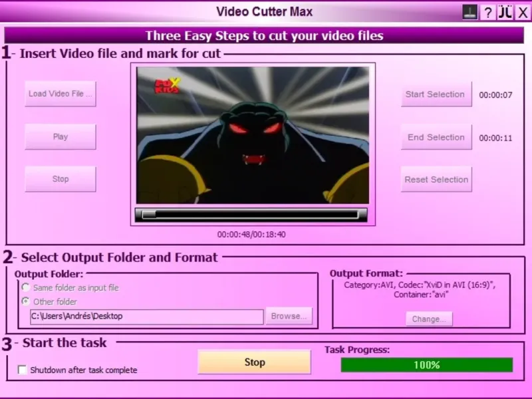Click the Browse button for output folder
Viewport: 532px width, 399px height.
289,317
